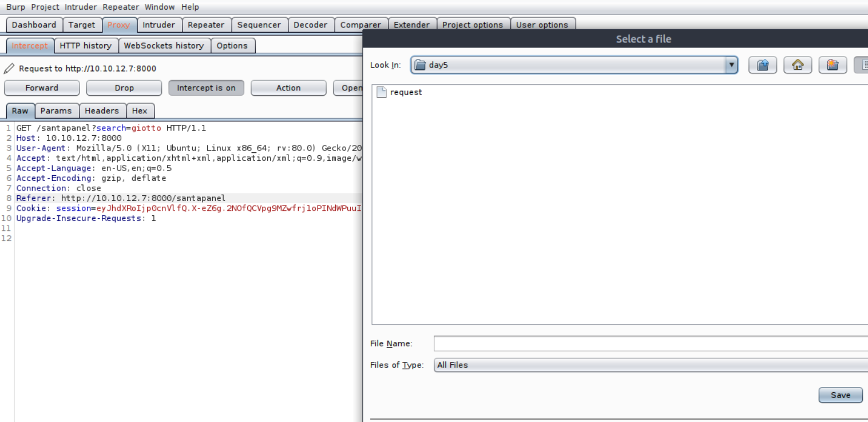Toggle the Intercept is on button
Screen dimensions: 868x422
(x=206, y=88)
